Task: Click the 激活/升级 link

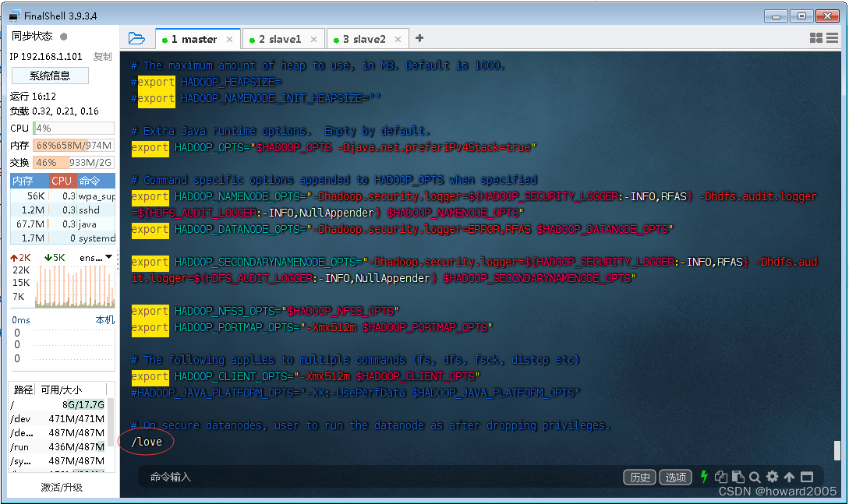Action: pos(62,487)
